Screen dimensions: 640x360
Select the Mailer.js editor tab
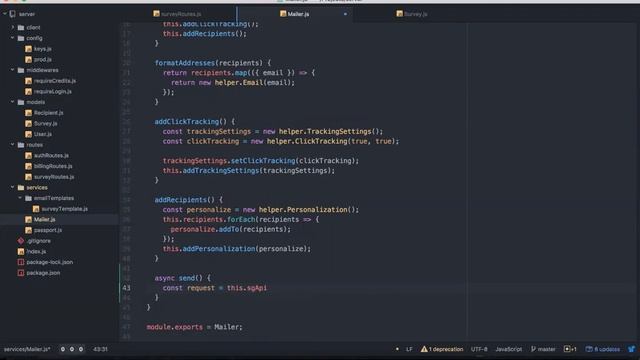(x=294, y=14)
